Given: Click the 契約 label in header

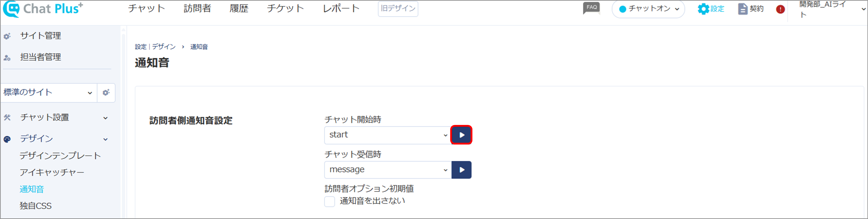Looking at the screenshot, I should pyautogui.click(x=757, y=9).
